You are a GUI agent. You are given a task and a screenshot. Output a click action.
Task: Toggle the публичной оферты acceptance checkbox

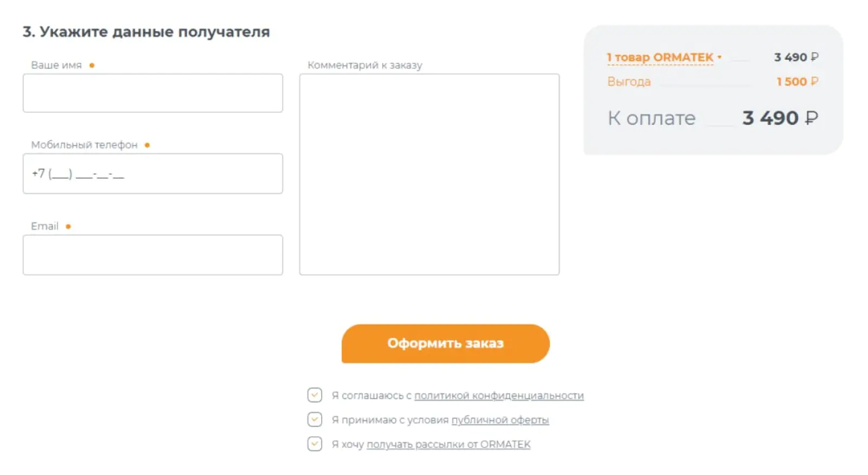315,419
